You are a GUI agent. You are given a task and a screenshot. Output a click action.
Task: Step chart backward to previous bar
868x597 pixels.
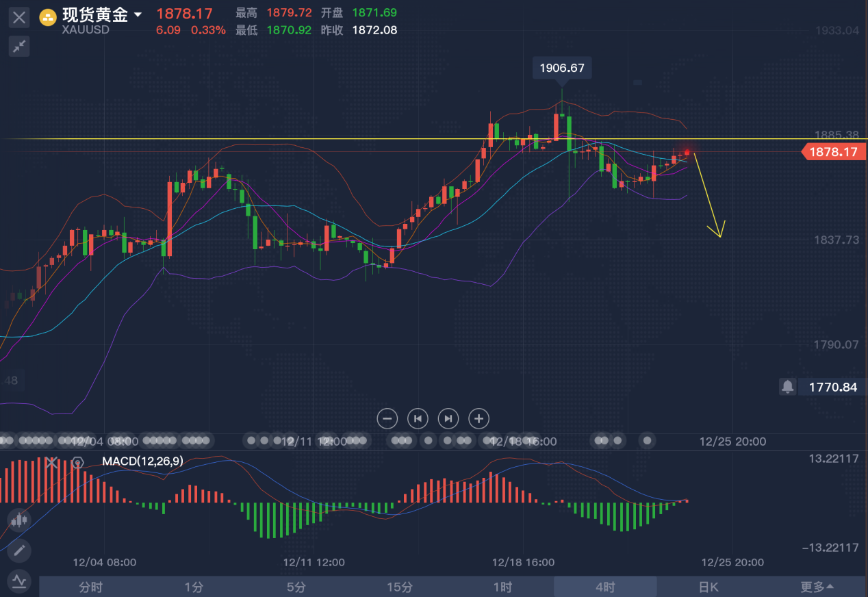point(418,418)
